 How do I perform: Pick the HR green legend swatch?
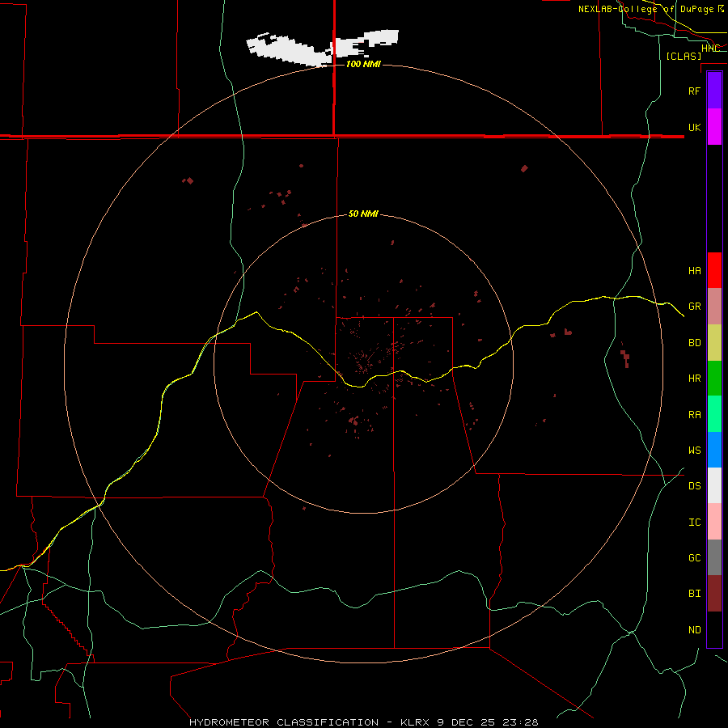[x=714, y=378]
